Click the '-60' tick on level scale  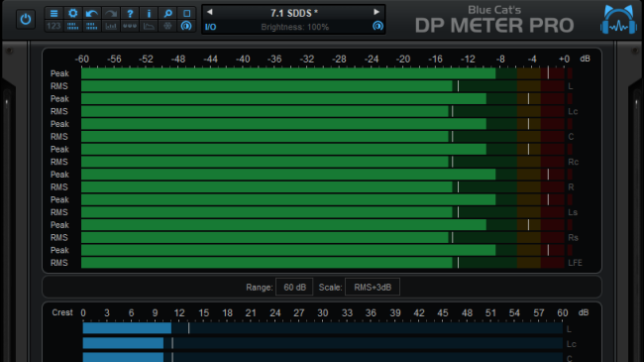(x=81, y=60)
